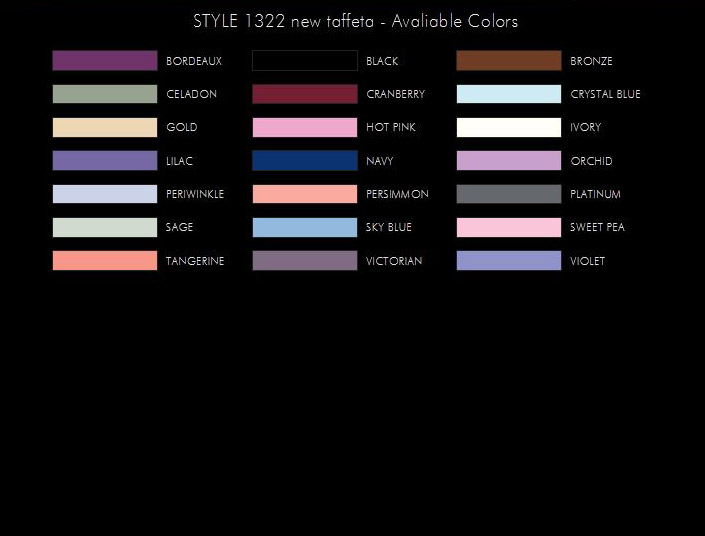
Task: Click the SWEET PEA text label
Action: click(x=597, y=227)
